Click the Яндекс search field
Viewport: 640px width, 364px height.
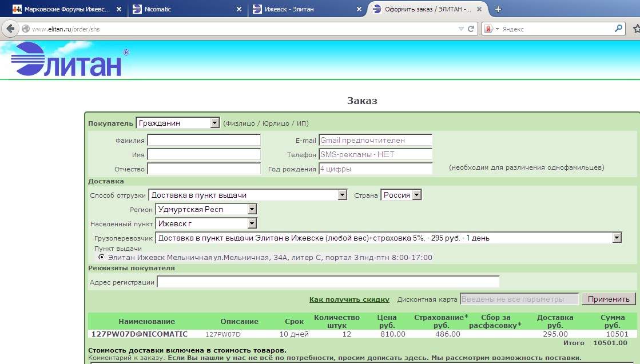tap(556, 29)
